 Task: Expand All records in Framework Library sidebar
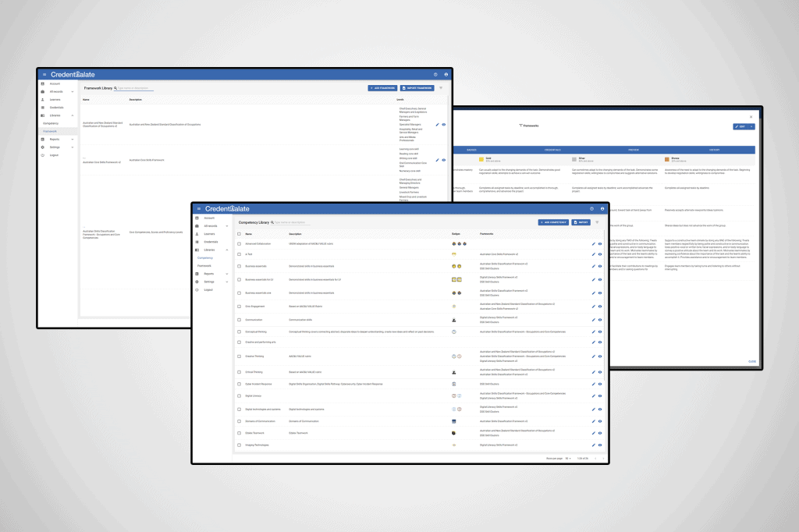click(x=73, y=92)
